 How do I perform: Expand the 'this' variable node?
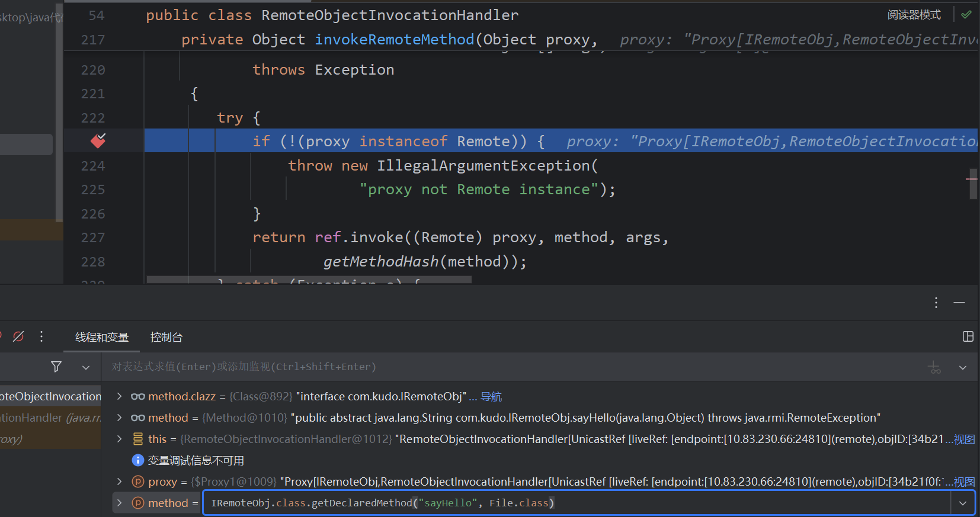coord(119,439)
